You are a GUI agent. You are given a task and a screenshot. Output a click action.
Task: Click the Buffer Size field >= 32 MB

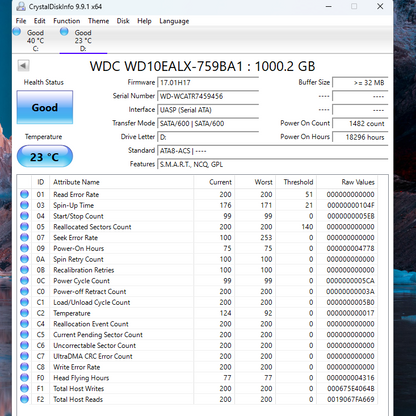pyautogui.click(x=360, y=83)
